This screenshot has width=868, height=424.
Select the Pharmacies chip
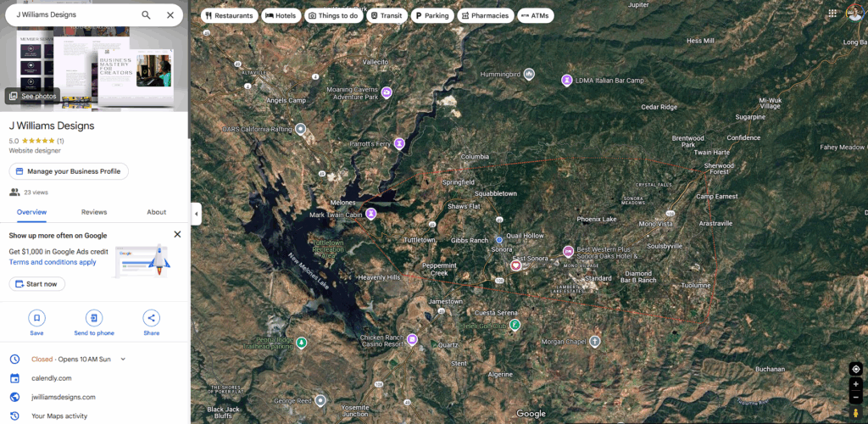click(486, 15)
